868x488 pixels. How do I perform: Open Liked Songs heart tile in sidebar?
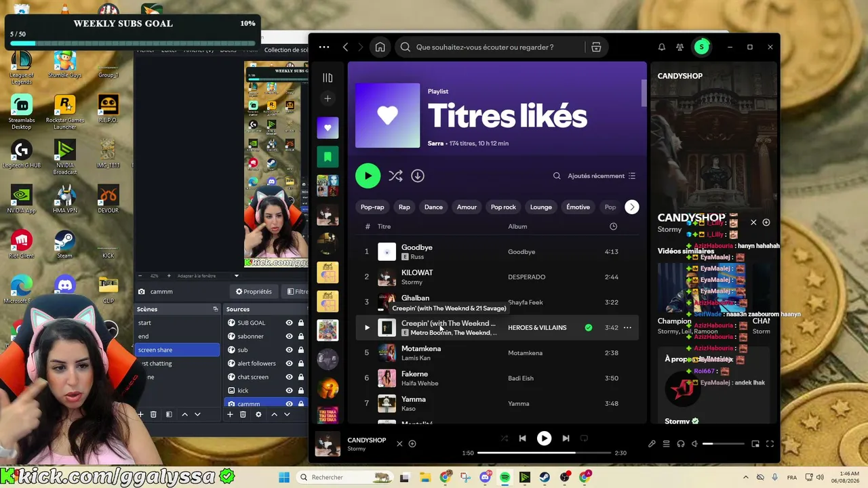(328, 128)
